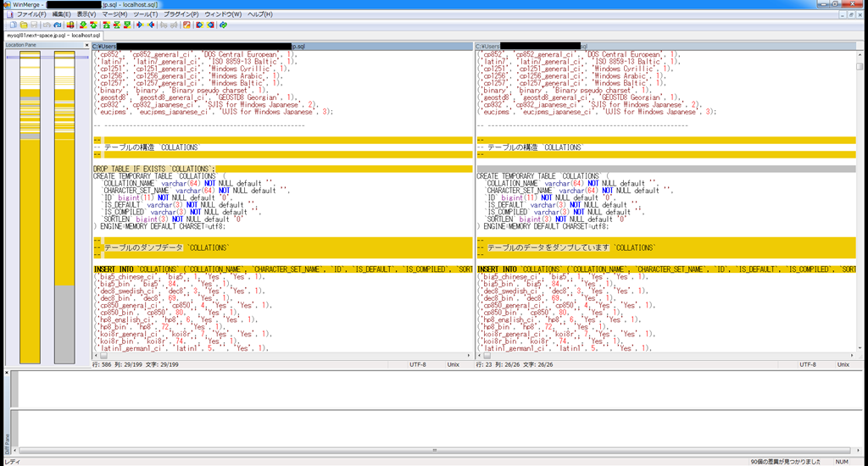Click Copy Left and Advance icon
Image resolution: width=868 pixels, height=466 pixels.
click(x=174, y=25)
